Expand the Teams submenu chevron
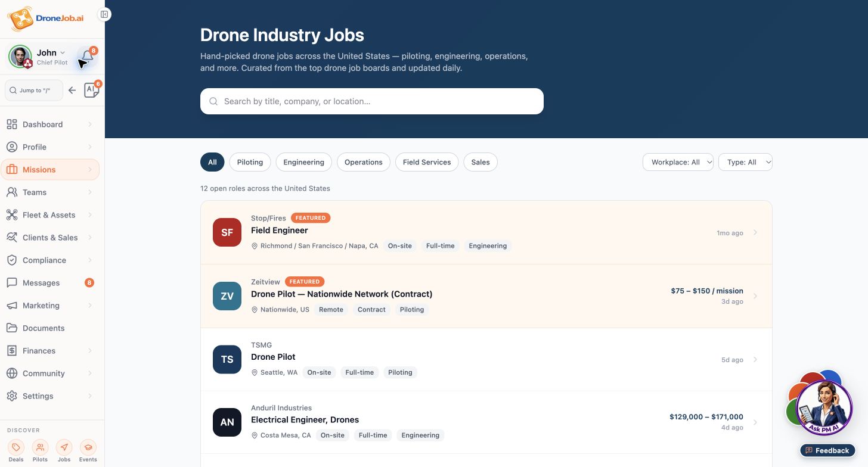This screenshot has height=467, width=868. (x=90, y=192)
